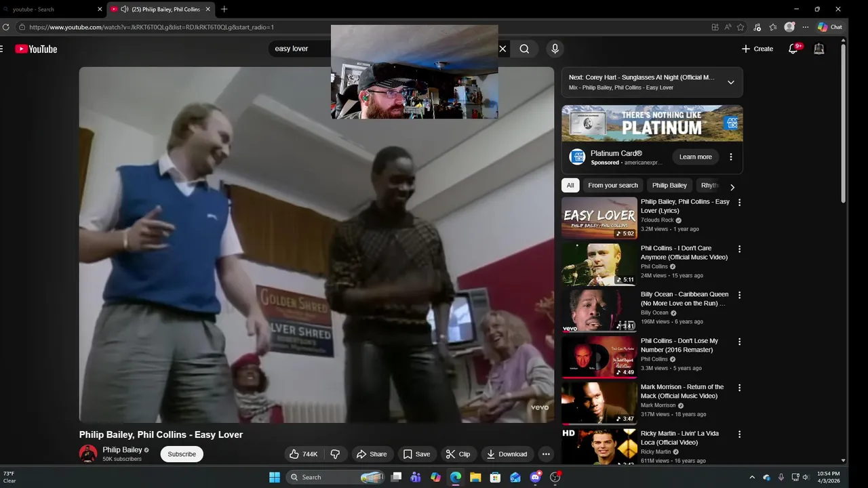The height and width of the screenshot is (488, 868).
Task: Open File Explorer from the taskbar
Action: (x=475, y=477)
